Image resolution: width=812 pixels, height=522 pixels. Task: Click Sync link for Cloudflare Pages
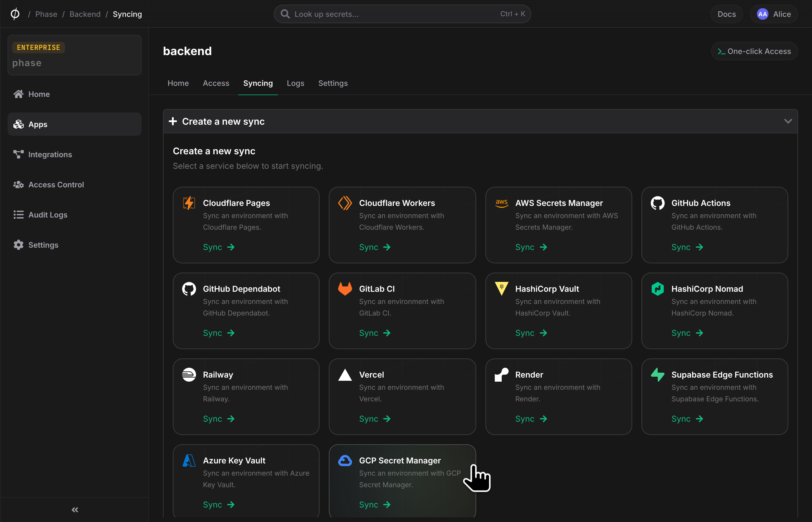pyautogui.click(x=219, y=247)
